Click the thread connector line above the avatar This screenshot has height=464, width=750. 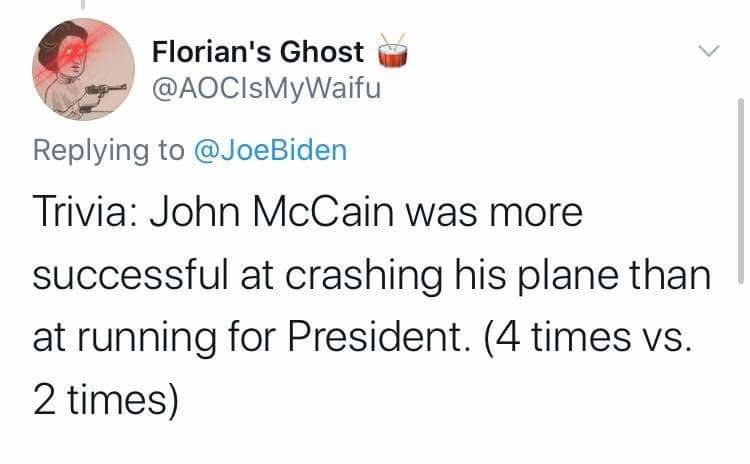pyautogui.click(x=83, y=6)
